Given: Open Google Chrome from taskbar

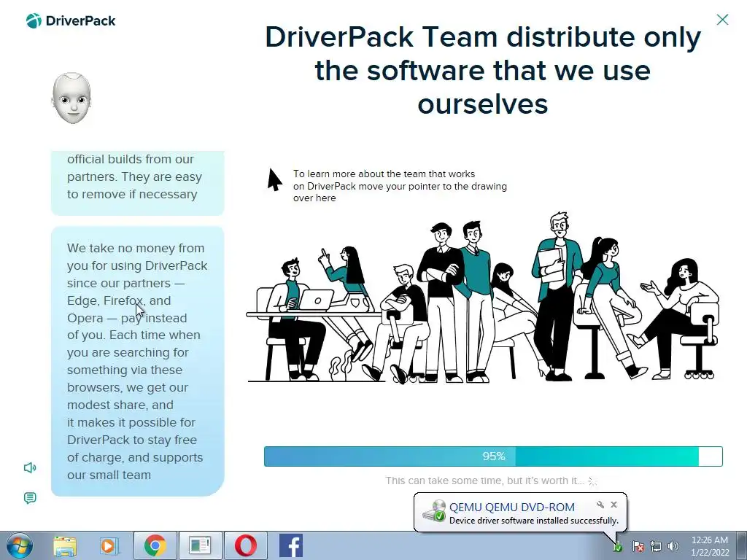Looking at the screenshot, I should tap(155, 545).
